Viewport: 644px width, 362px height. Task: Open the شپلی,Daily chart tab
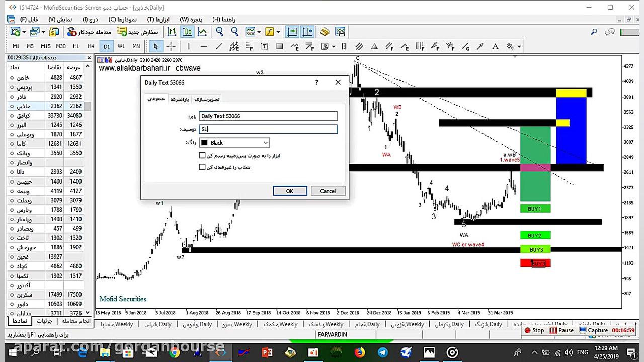(x=158, y=324)
